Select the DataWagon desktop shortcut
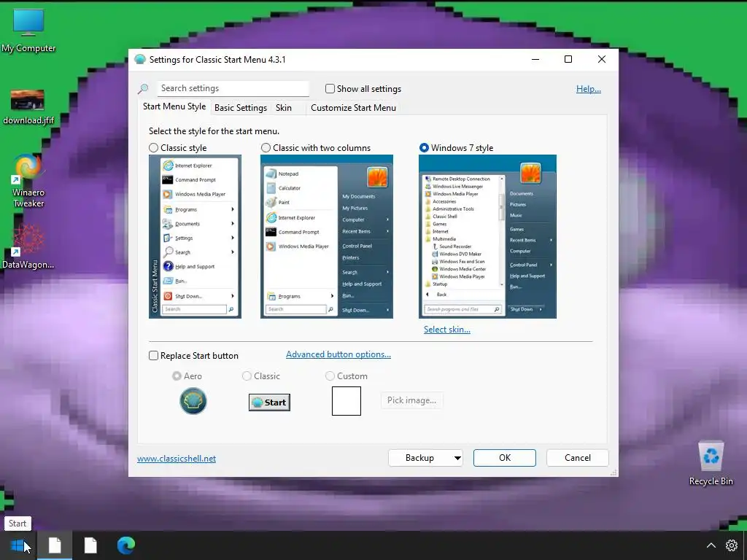The width and height of the screenshot is (747, 560). point(28,246)
